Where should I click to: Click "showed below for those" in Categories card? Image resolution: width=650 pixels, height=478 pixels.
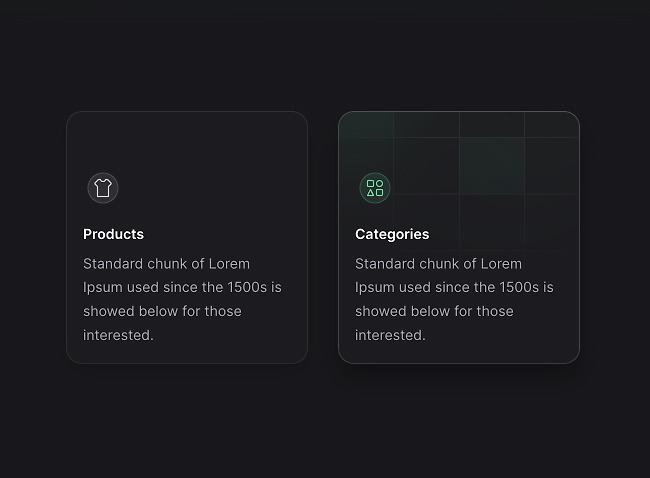tap(434, 311)
